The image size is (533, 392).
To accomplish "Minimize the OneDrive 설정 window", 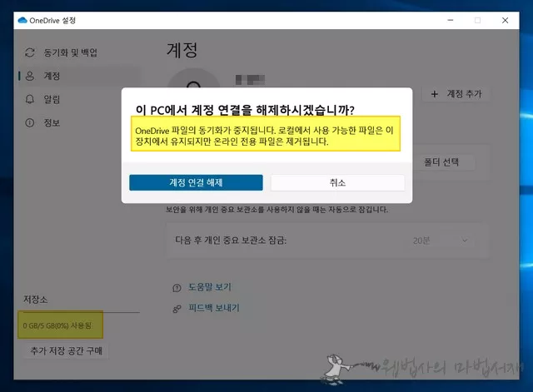I will (451, 20).
